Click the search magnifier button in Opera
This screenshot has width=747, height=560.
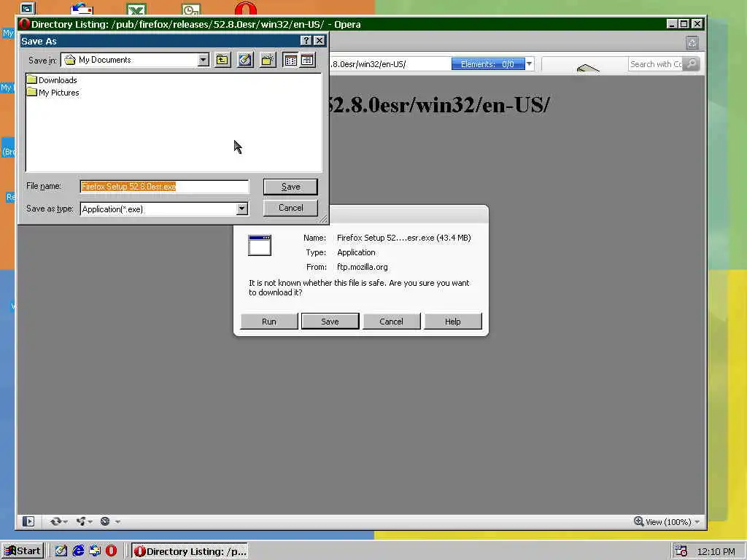point(692,64)
